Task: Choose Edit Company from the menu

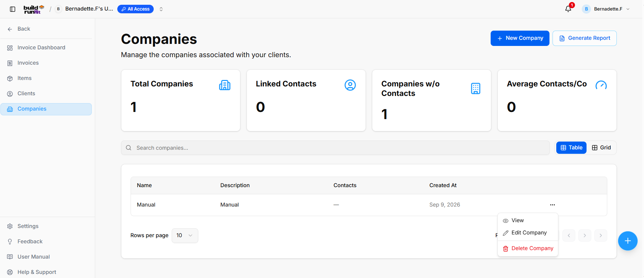Action: (528, 233)
